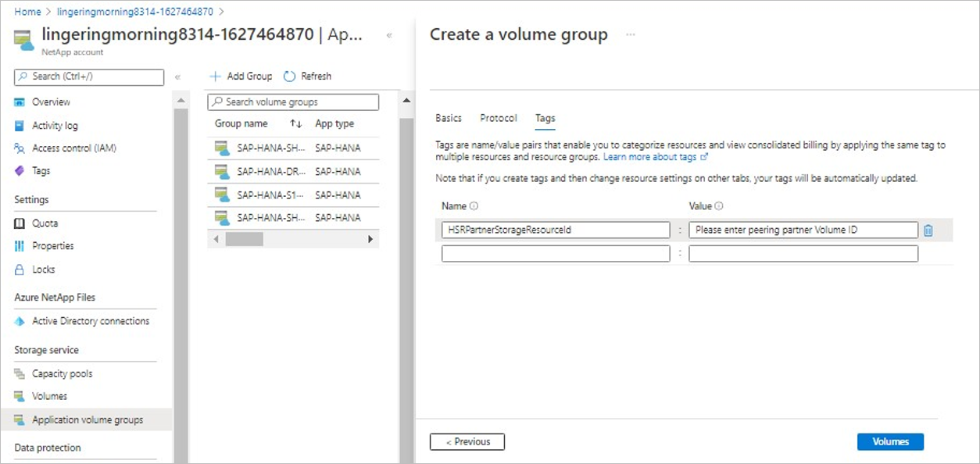
Task: Click the Value info icon
Action: [719, 207]
